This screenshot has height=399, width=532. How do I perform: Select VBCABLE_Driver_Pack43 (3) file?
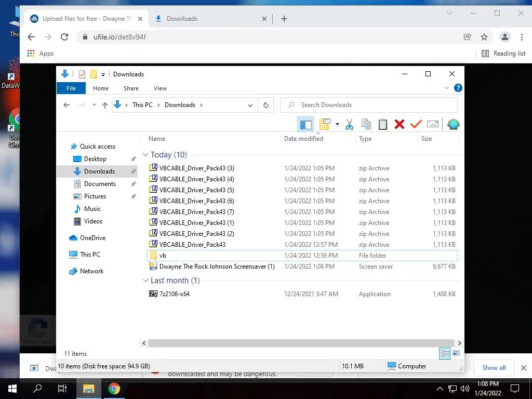(x=197, y=168)
